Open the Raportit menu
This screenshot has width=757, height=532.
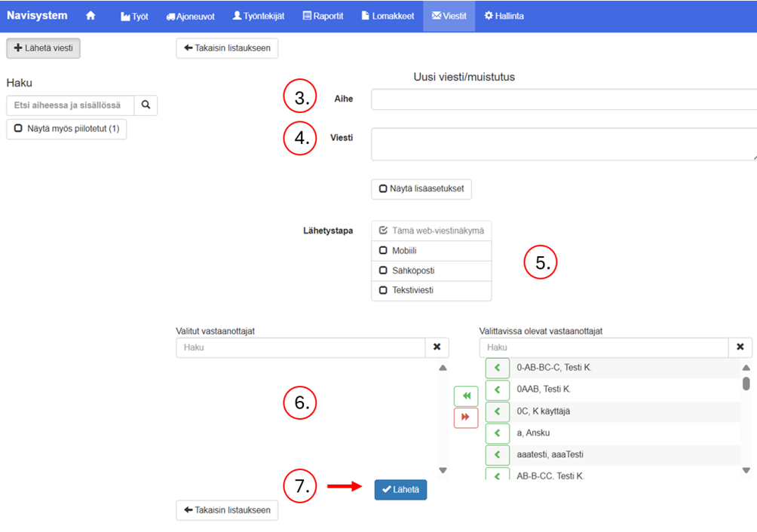coord(323,16)
